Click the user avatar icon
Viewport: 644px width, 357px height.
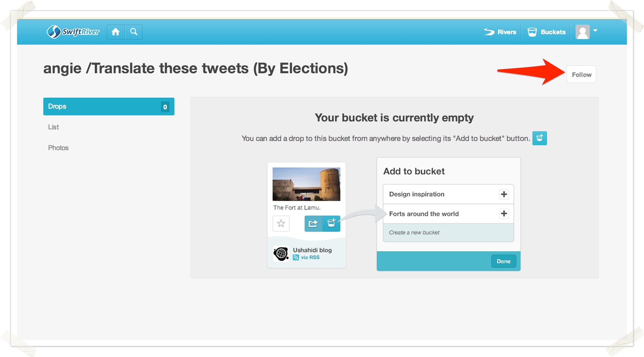(582, 32)
